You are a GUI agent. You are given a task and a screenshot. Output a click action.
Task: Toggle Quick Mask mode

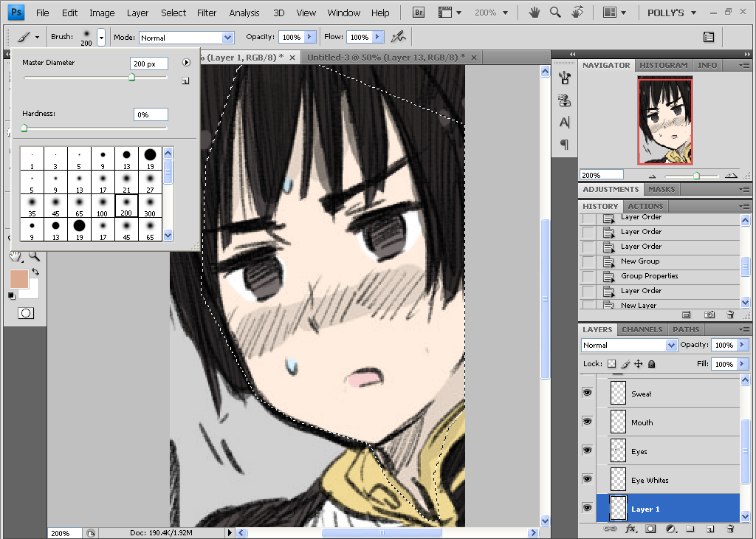(26, 313)
